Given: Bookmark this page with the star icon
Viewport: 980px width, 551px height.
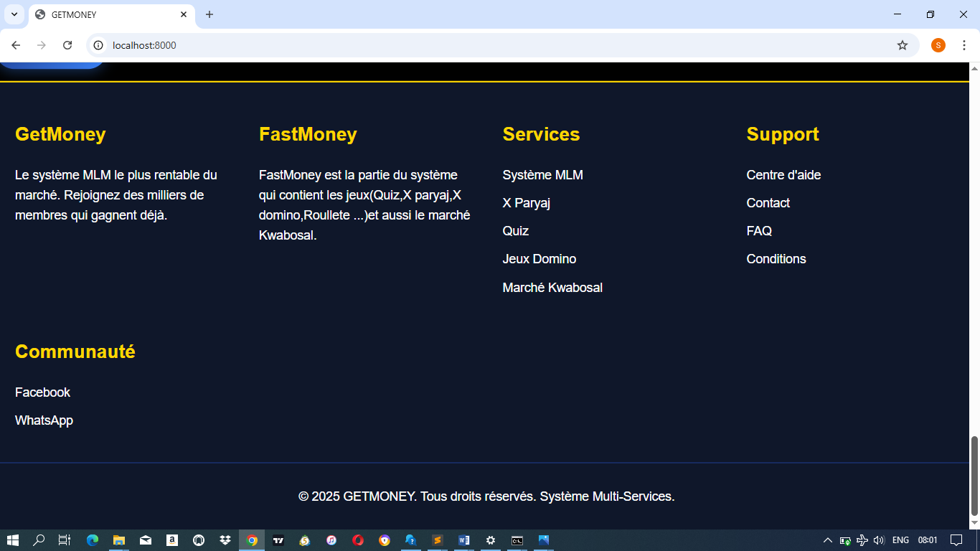Looking at the screenshot, I should coord(902,45).
